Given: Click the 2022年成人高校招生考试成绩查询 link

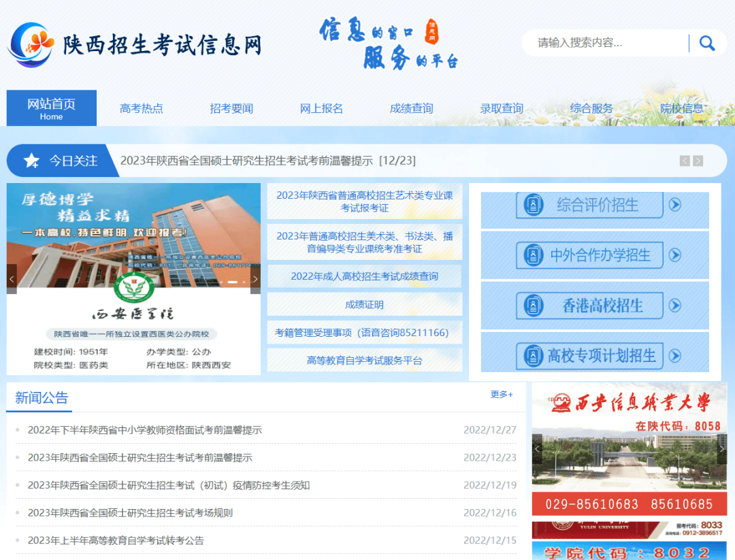Looking at the screenshot, I should 365,276.
